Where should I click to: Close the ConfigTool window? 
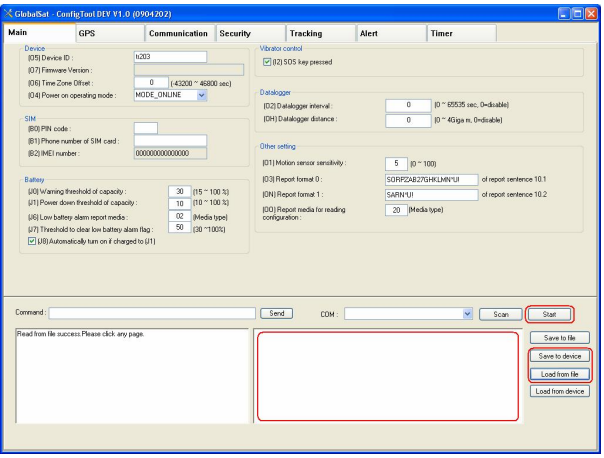coord(591,14)
